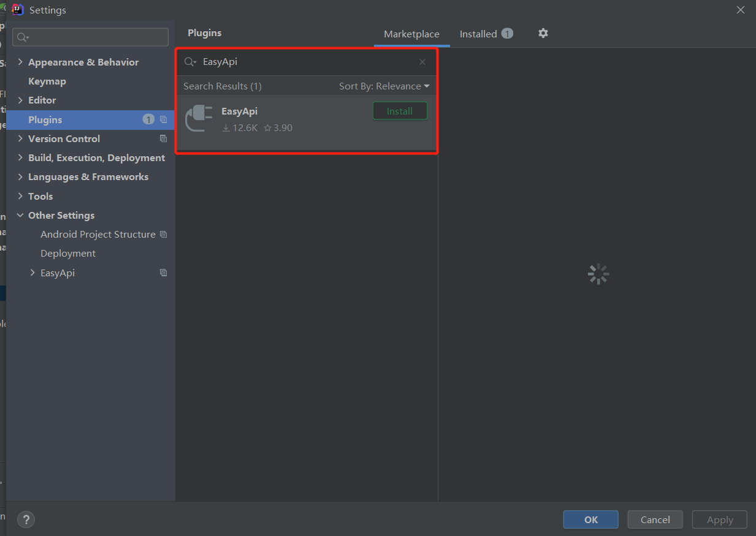This screenshot has width=756, height=536.
Task: Click the Apply button
Action: click(x=720, y=519)
